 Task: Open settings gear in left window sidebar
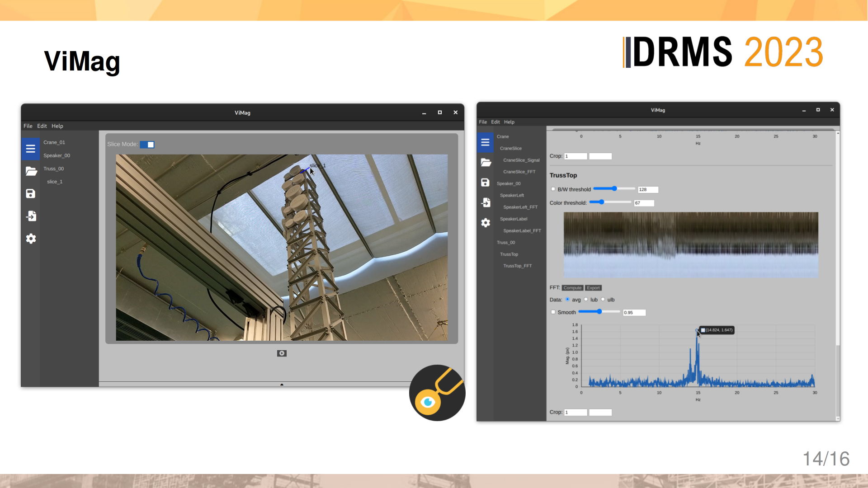click(31, 239)
